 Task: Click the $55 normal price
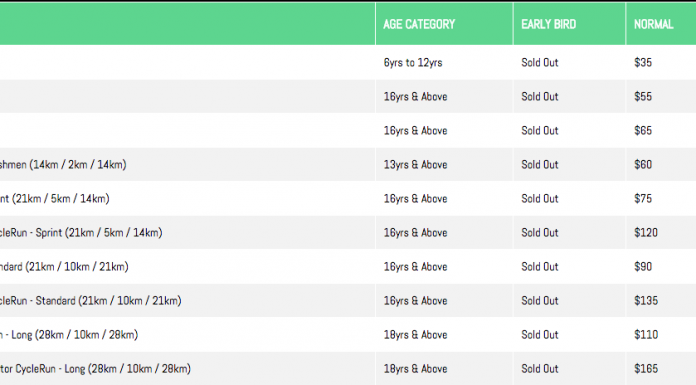643,96
